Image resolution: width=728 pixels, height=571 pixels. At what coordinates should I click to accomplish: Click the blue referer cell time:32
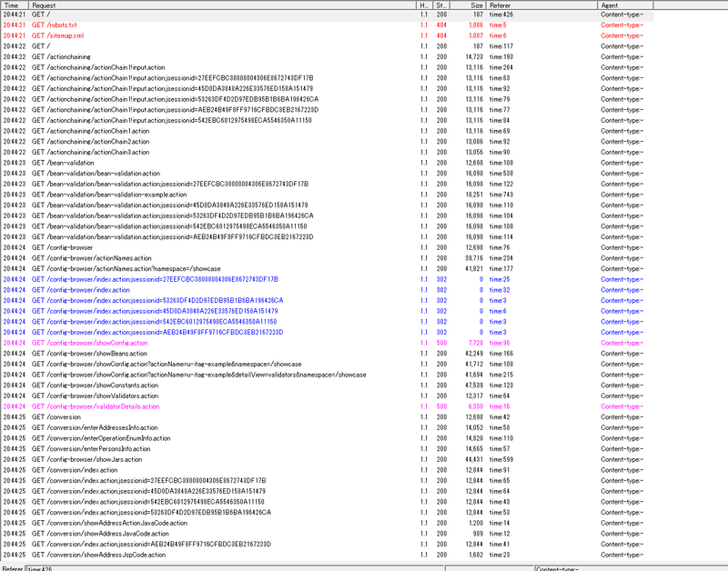tap(500, 290)
